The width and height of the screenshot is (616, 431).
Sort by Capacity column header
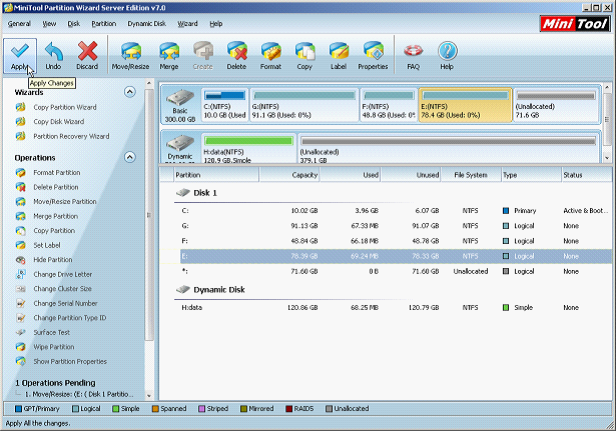point(289,175)
